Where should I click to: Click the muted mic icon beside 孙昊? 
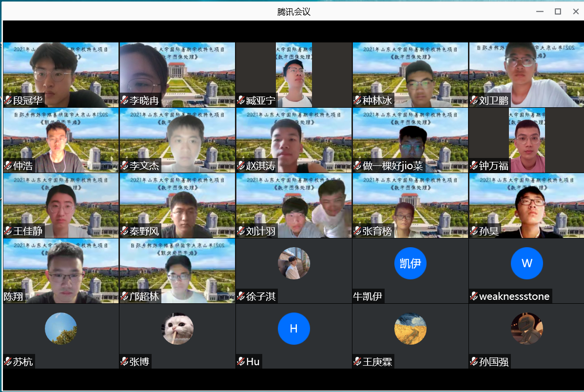[x=474, y=231]
